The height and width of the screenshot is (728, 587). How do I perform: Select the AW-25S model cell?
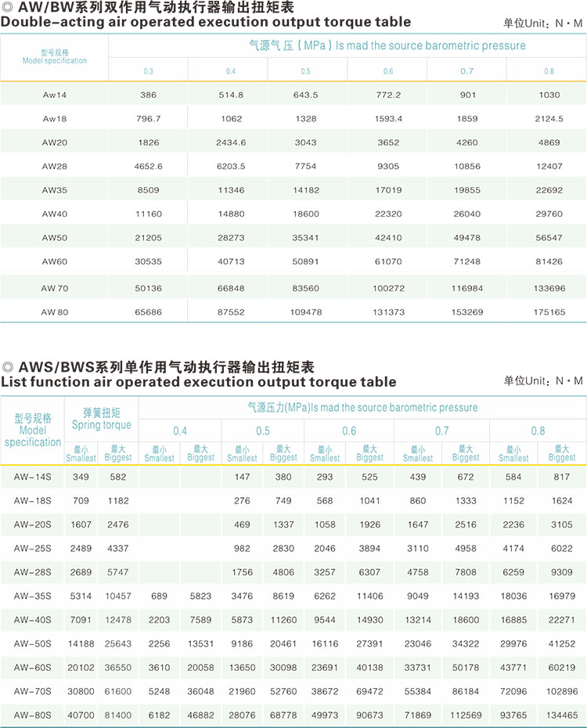pos(32,548)
